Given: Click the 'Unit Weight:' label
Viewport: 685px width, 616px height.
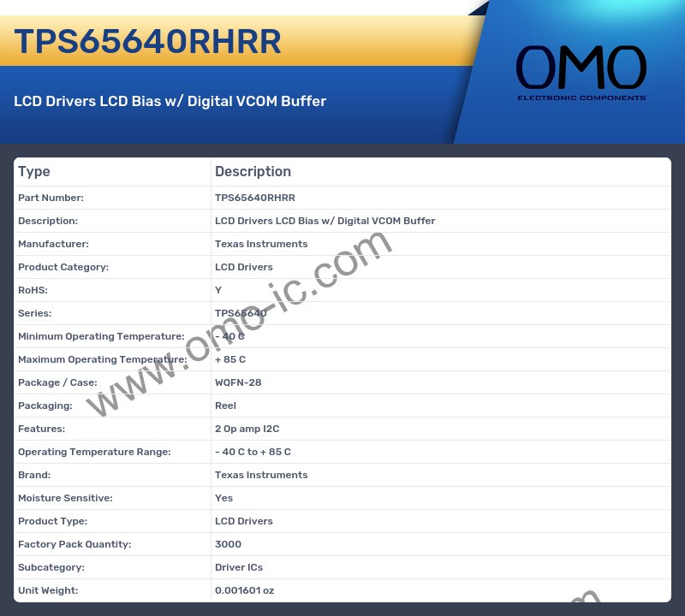Looking at the screenshot, I should pos(48,591).
